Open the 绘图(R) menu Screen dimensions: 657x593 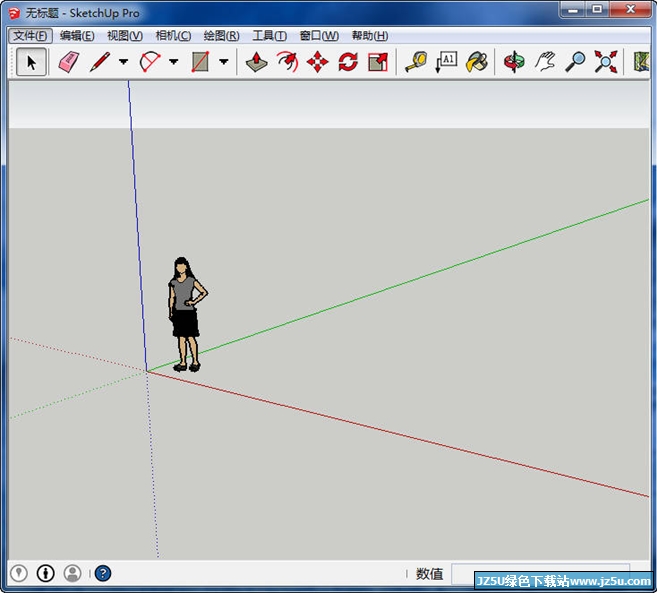coord(221,36)
